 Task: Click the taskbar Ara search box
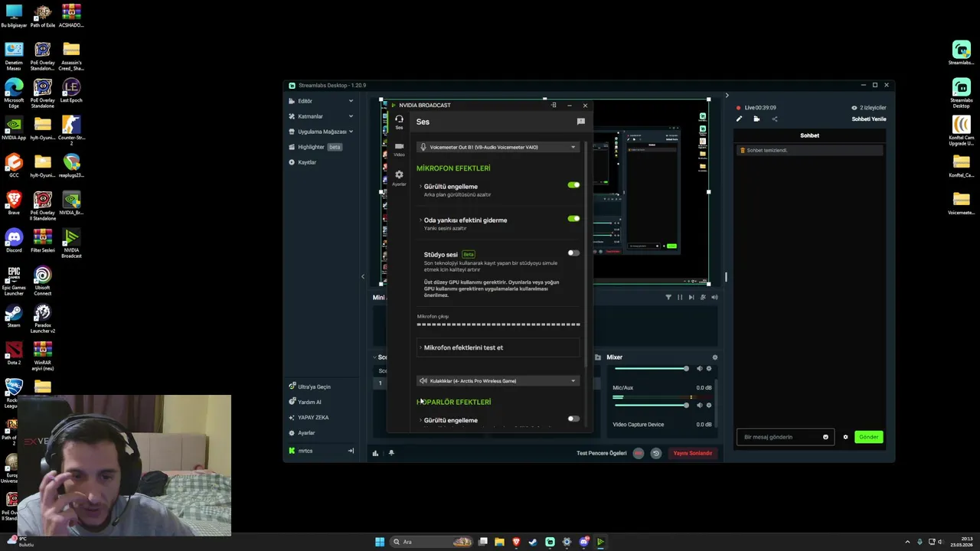(431, 542)
